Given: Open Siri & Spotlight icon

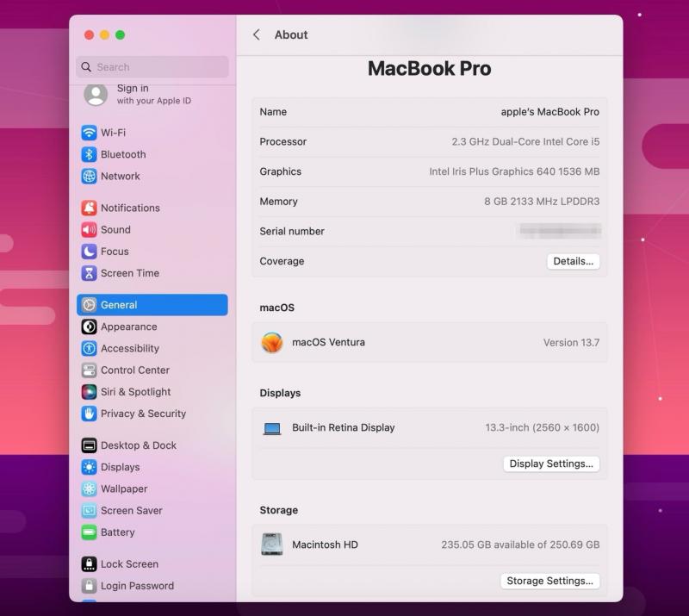Looking at the screenshot, I should pos(89,392).
